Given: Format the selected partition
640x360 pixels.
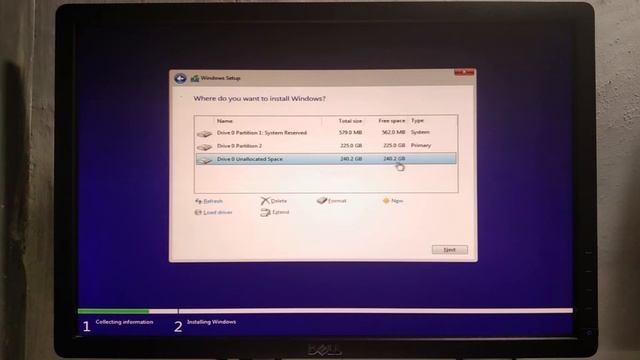Looking at the screenshot, I should point(332,201).
